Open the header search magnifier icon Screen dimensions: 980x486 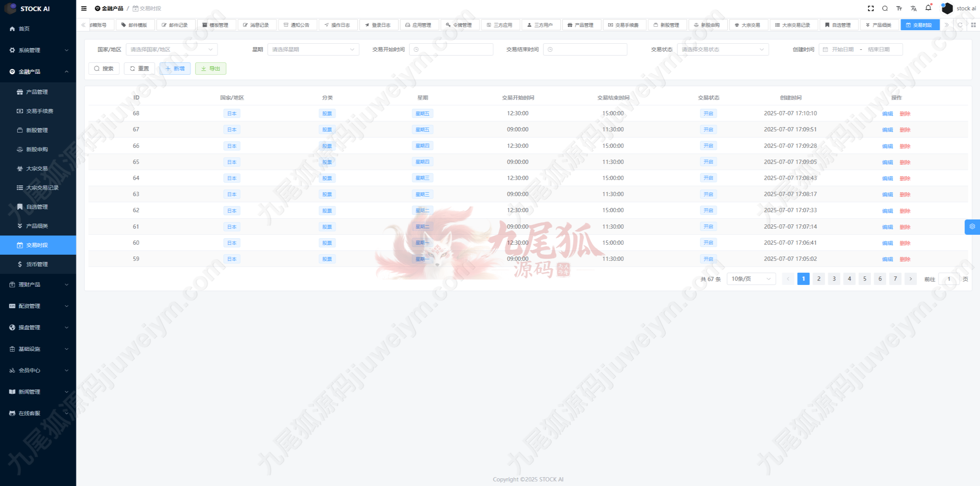[x=885, y=8]
